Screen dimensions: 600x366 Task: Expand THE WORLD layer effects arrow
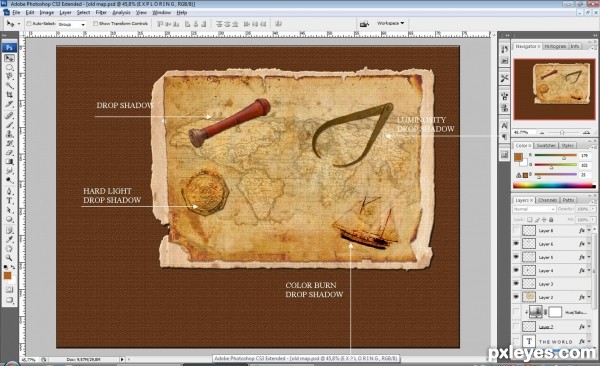589,341
